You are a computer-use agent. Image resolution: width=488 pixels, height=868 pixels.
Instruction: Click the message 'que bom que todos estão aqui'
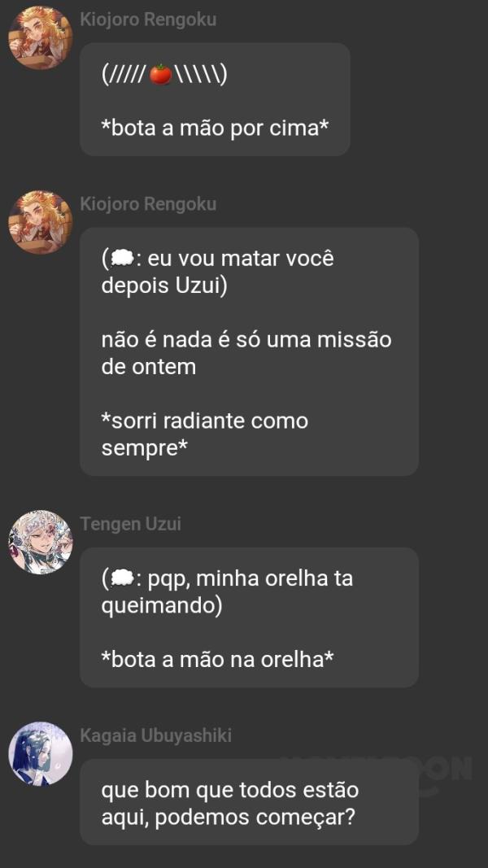point(229,803)
